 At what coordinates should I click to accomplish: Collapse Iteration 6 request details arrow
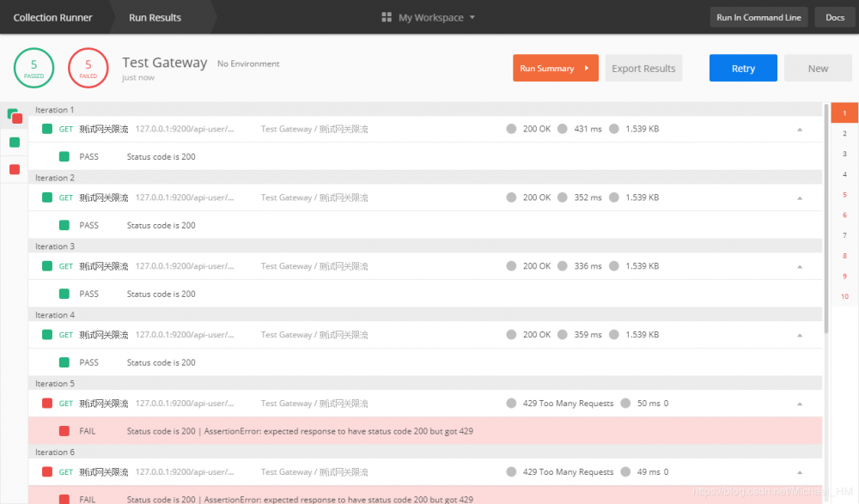click(799, 472)
